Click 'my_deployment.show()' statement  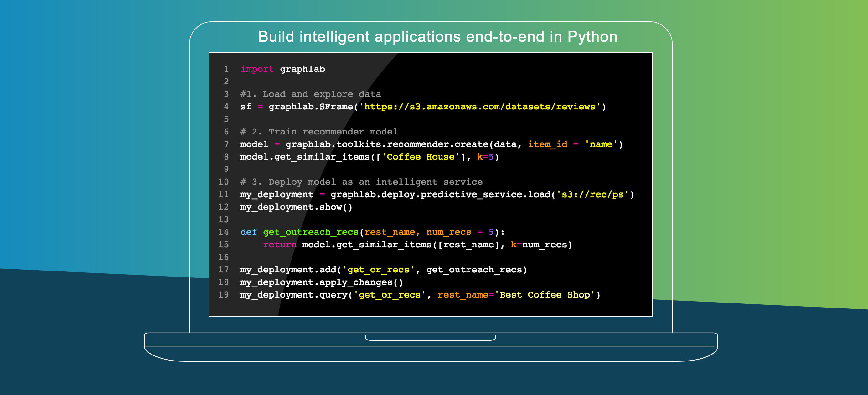[296, 207]
